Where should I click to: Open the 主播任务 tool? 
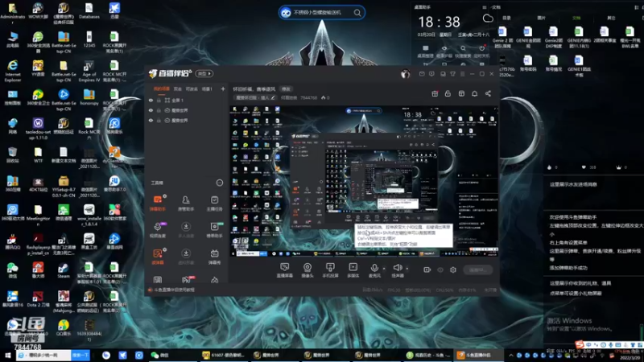tap(214, 204)
